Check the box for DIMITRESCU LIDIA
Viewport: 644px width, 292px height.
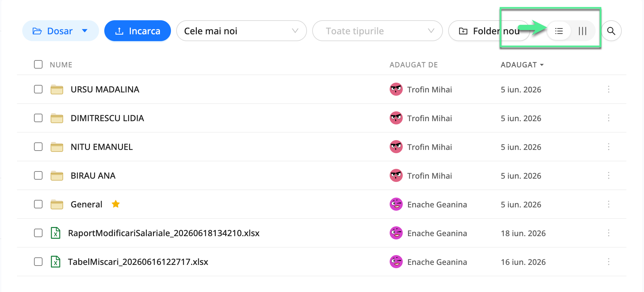[38, 118]
